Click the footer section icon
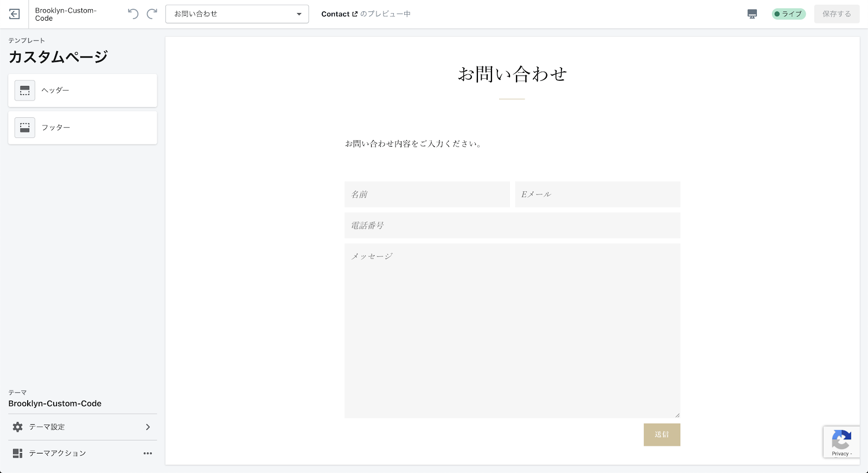868x473 pixels. click(x=25, y=128)
